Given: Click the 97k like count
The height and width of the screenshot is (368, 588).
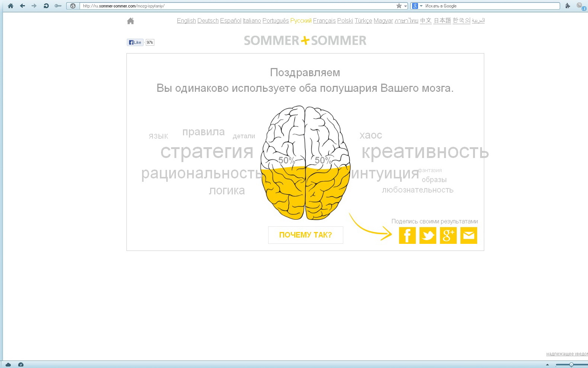Looking at the screenshot, I should click(x=150, y=42).
